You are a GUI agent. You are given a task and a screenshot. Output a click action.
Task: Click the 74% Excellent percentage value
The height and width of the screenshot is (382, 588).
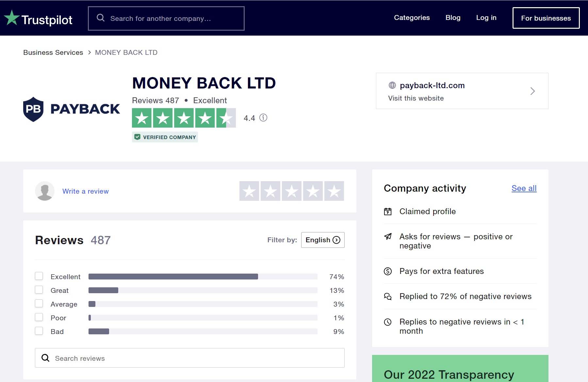pos(337,277)
